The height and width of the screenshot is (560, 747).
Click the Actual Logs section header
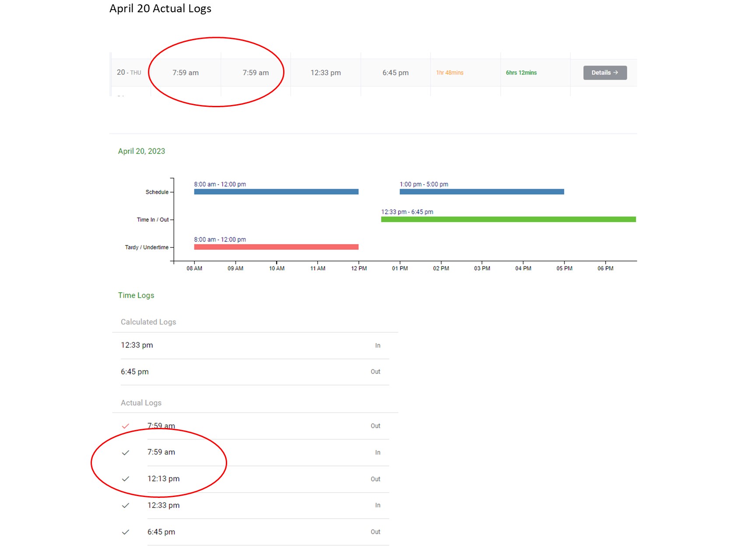pos(141,403)
